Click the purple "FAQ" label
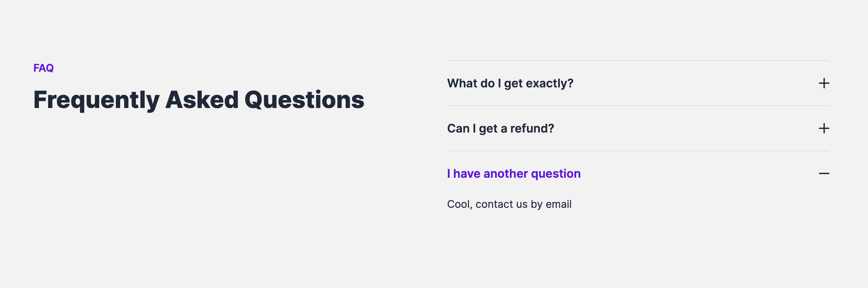The width and height of the screenshot is (868, 288). 44,68
